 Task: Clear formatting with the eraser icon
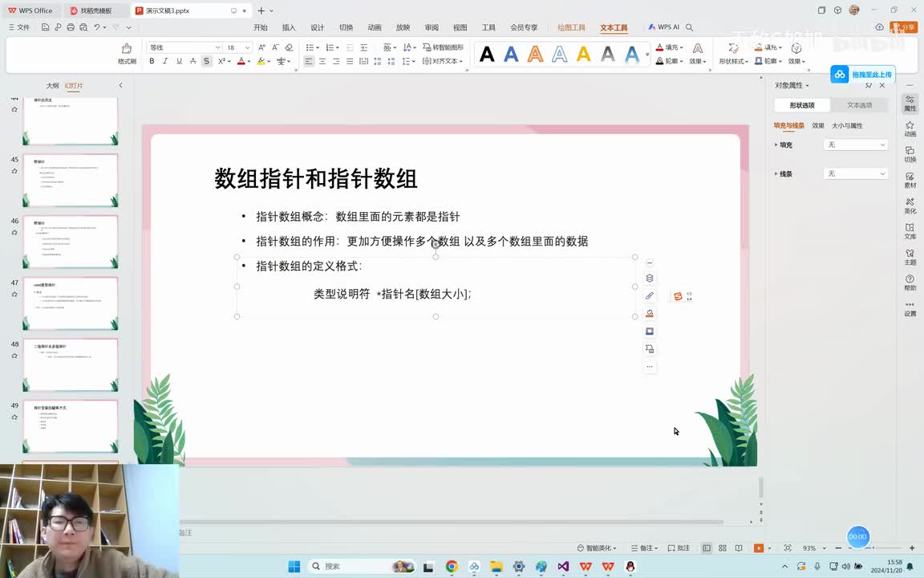[289, 47]
